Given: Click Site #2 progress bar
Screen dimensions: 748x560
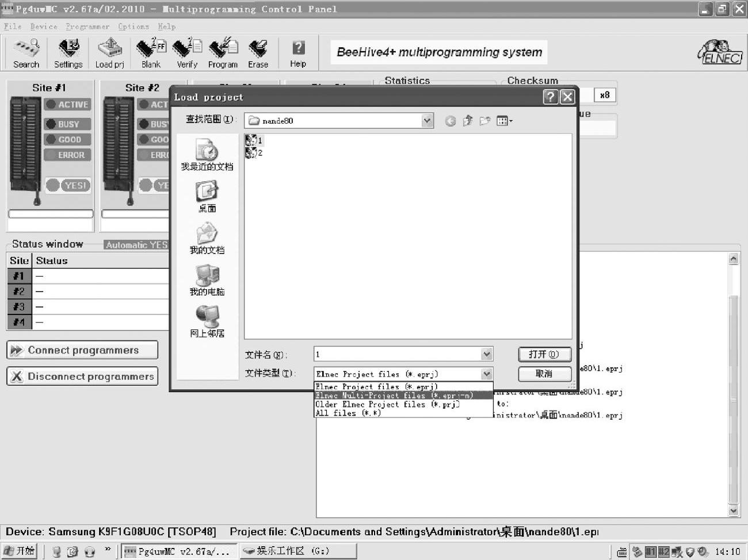Looking at the screenshot, I should click(x=136, y=214).
